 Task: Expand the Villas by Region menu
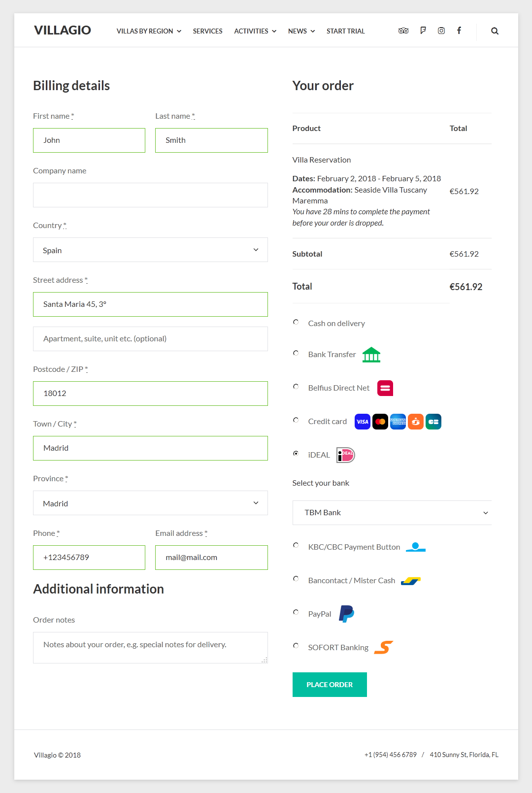[145, 31]
